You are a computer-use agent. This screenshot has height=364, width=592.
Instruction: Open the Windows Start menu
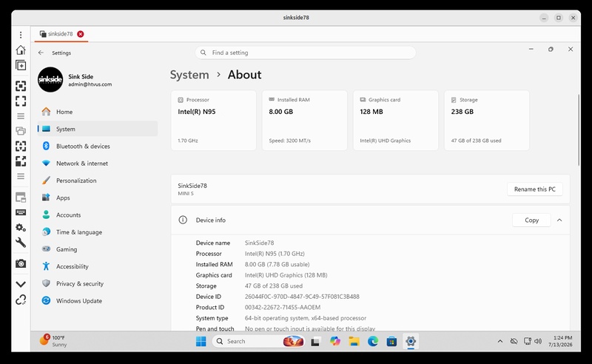201,341
